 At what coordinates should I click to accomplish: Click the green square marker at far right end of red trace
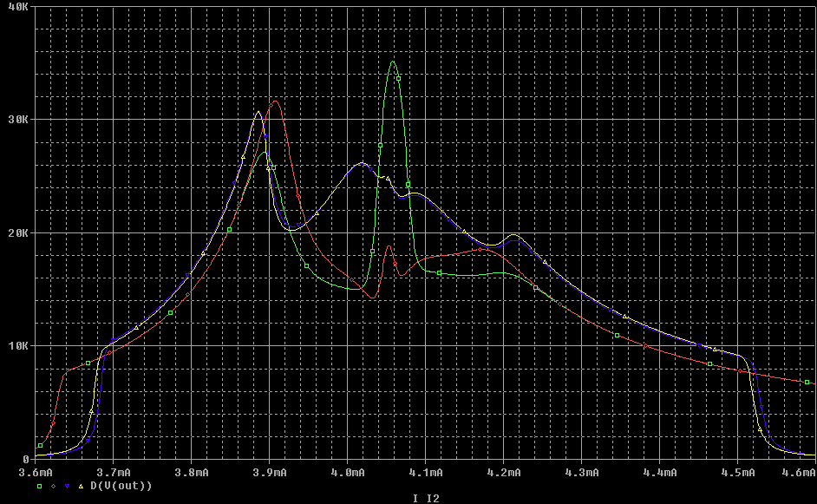(807, 382)
